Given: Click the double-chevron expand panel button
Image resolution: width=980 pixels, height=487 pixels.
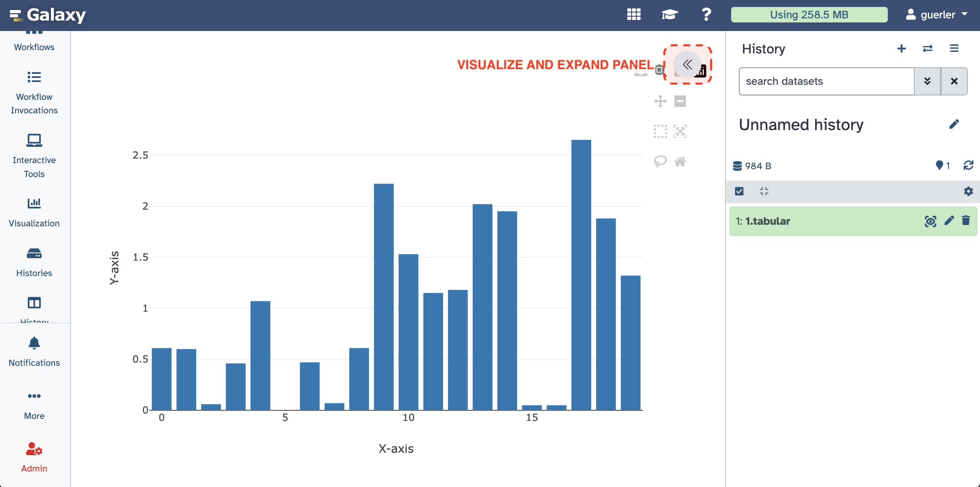Looking at the screenshot, I should click(687, 64).
